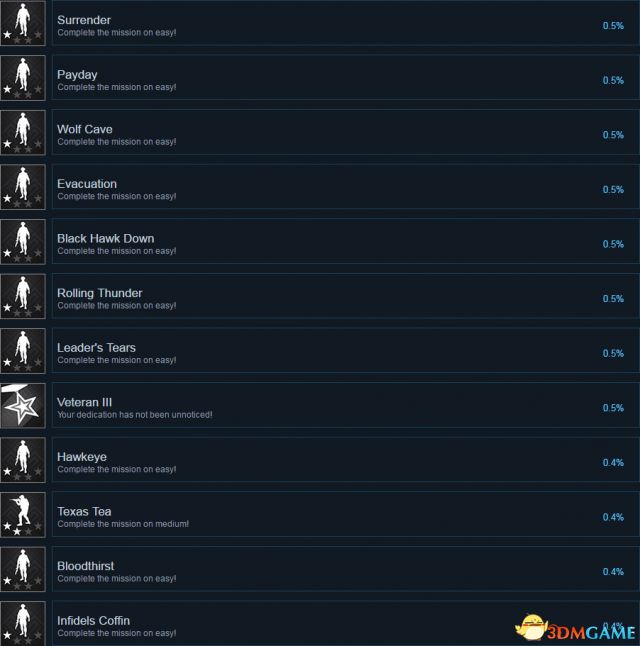Click the Rolling Thunder achievement row
This screenshot has height=646, width=640.
346,296
